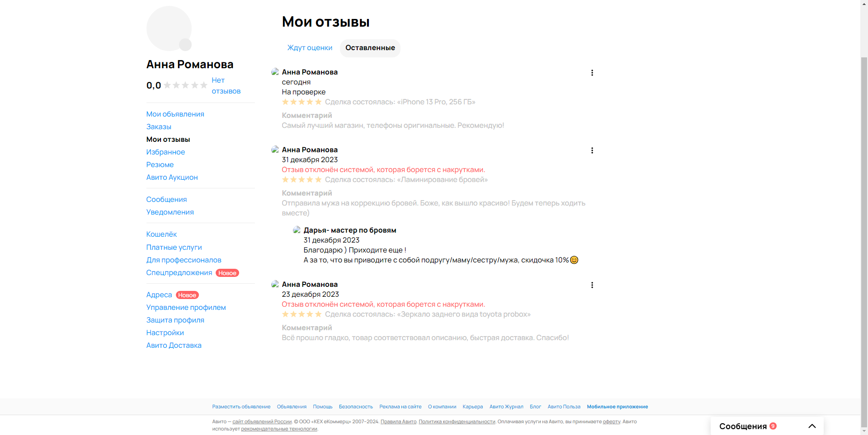868x435 pixels.
Task: Click avatar beside first Анна Романова review
Action: tap(274, 72)
